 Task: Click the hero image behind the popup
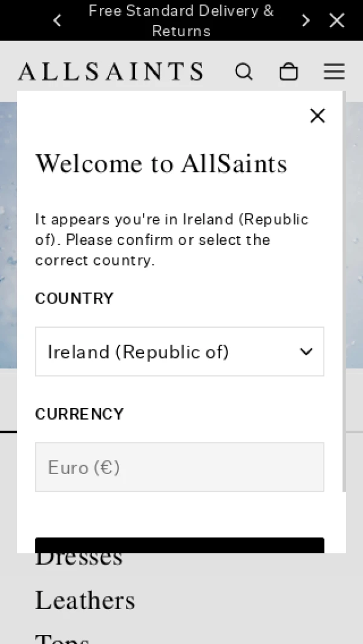click(8, 235)
